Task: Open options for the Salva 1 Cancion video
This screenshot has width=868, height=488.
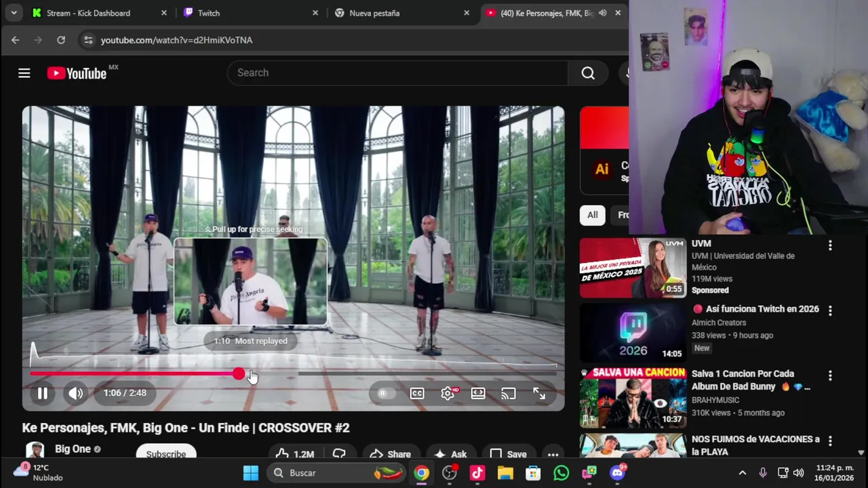Action: [x=830, y=375]
